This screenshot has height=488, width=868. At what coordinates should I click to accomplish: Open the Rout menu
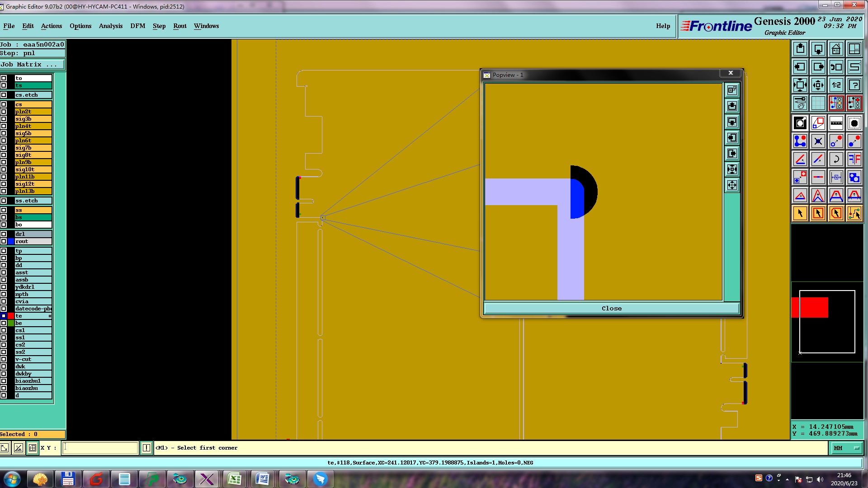pos(180,26)
